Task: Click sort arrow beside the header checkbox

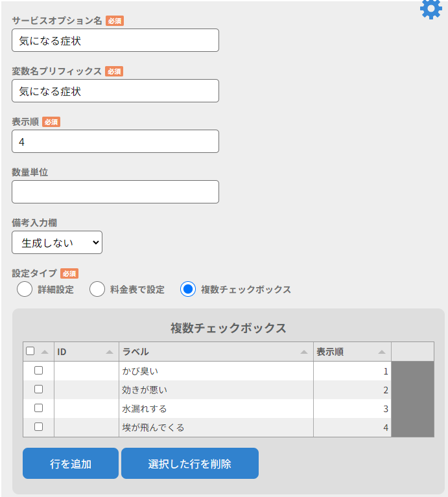Action: 45,352
